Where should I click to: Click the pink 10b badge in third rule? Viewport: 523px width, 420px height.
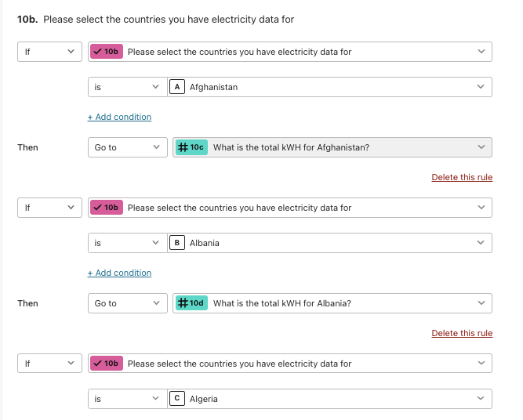click(107, 364)
